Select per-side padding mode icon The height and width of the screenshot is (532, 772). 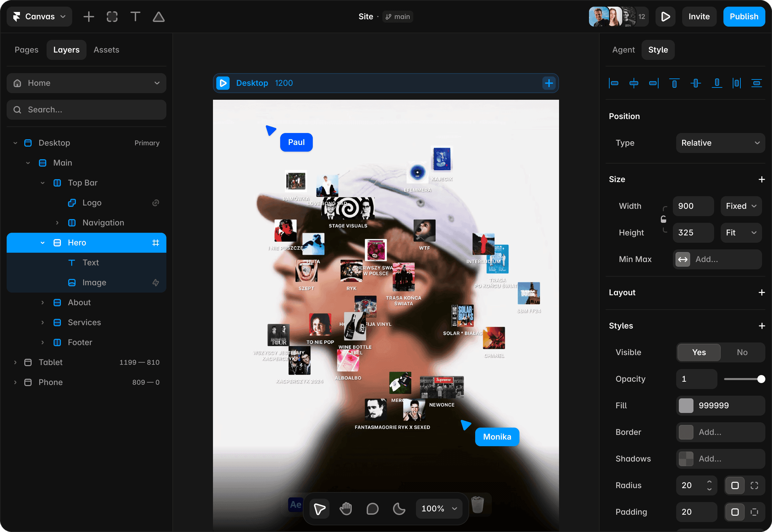(x=754, y=512)
